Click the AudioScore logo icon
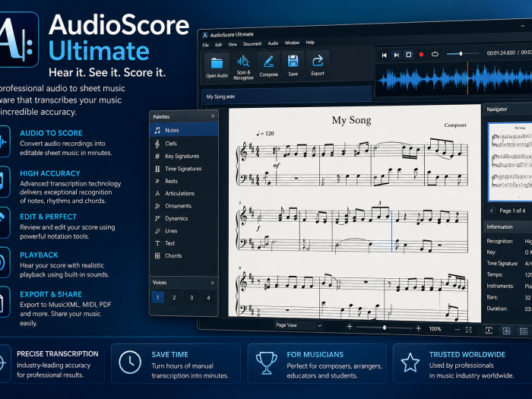This screenshot has height=399, width=532. pyautogui.click(x=17, y=40)
